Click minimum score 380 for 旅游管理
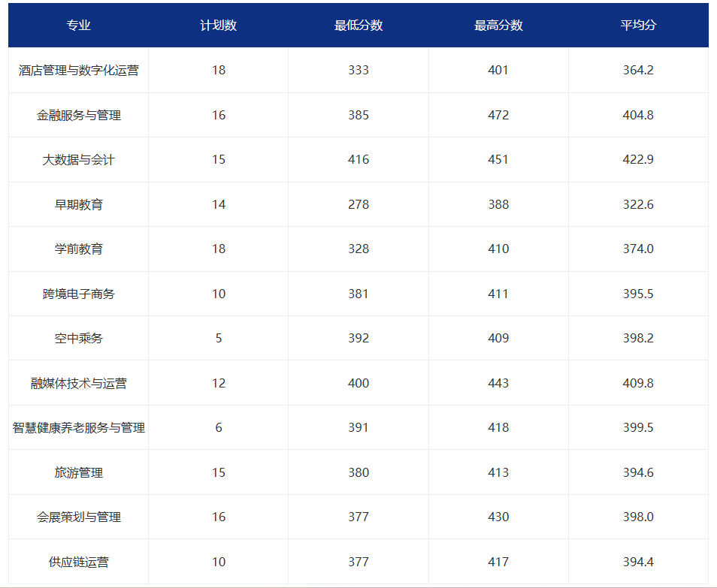This screenshot has height=588, width=717. pos(358,472)
